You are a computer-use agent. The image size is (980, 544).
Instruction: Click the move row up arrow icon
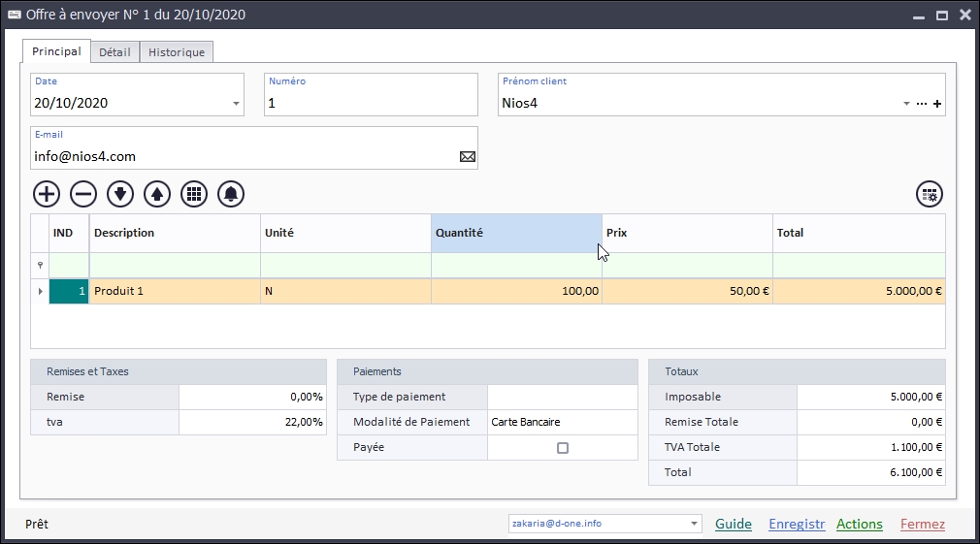[x=157, y=194]
